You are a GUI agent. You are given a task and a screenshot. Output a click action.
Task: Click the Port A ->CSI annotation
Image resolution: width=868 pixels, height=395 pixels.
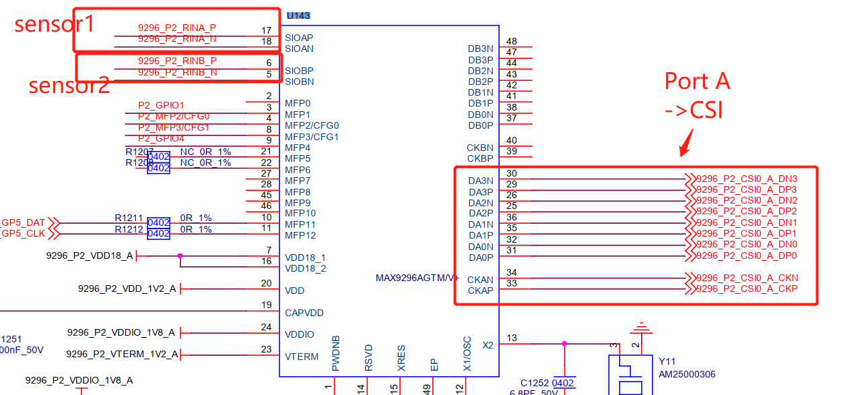point(697,95)
